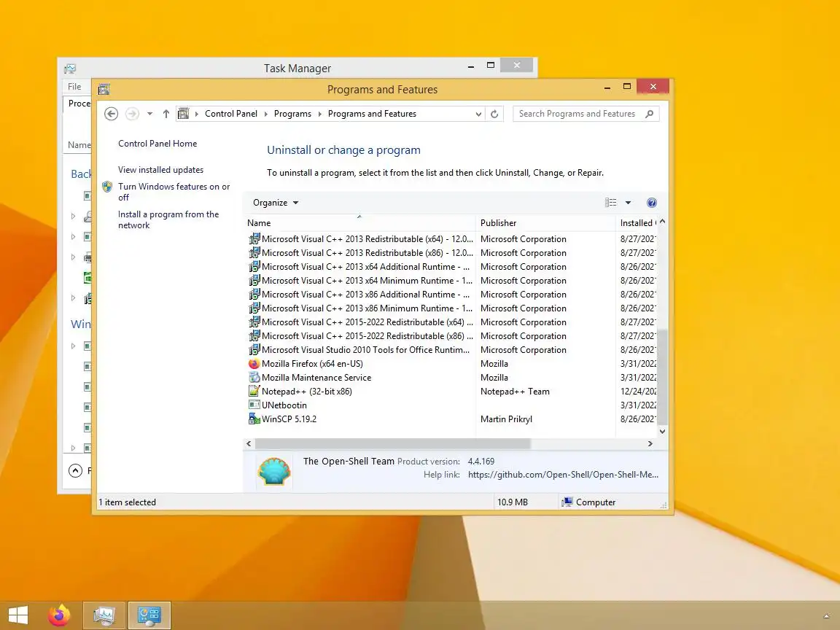Select Visual C++ 2013 x86 Minimum Runtime row
The height and width of the screenshot is (630, 840).
tap(451, 308)
